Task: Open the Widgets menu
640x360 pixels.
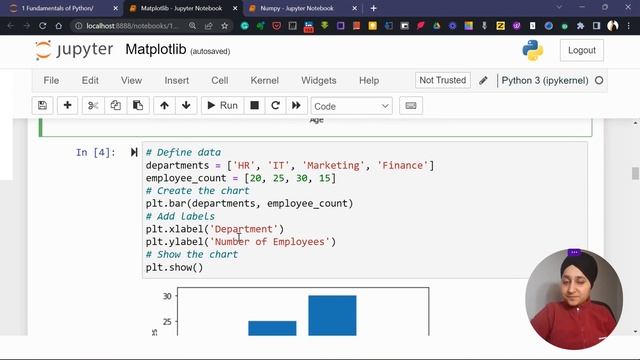Action: click(319, 80)
